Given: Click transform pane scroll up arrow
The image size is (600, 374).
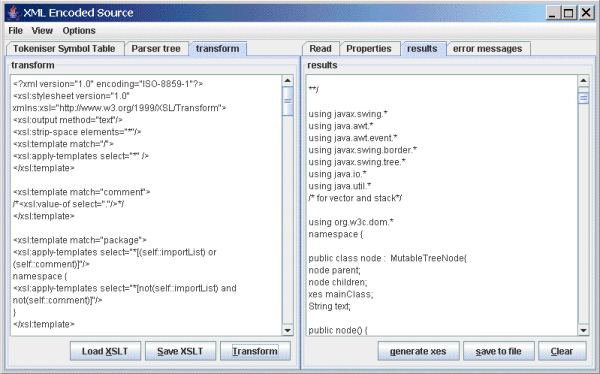Looking at the screenshot, I should point(287,80).
